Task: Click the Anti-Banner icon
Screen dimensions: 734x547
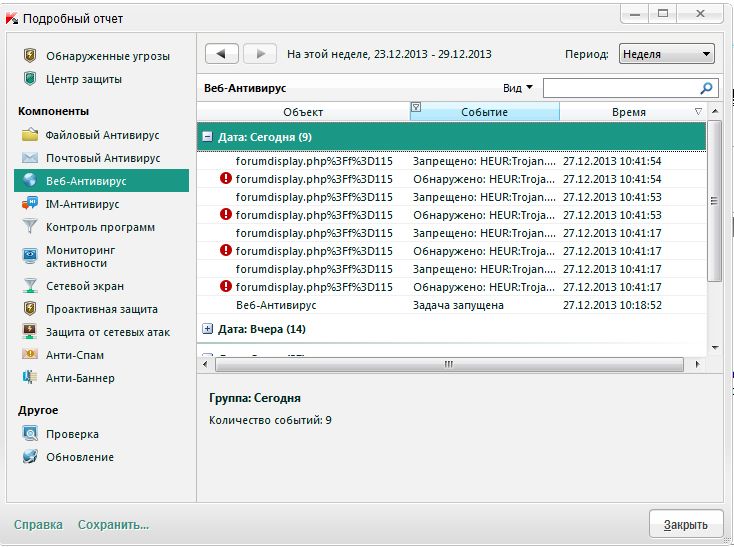Action: click(29, 377)
